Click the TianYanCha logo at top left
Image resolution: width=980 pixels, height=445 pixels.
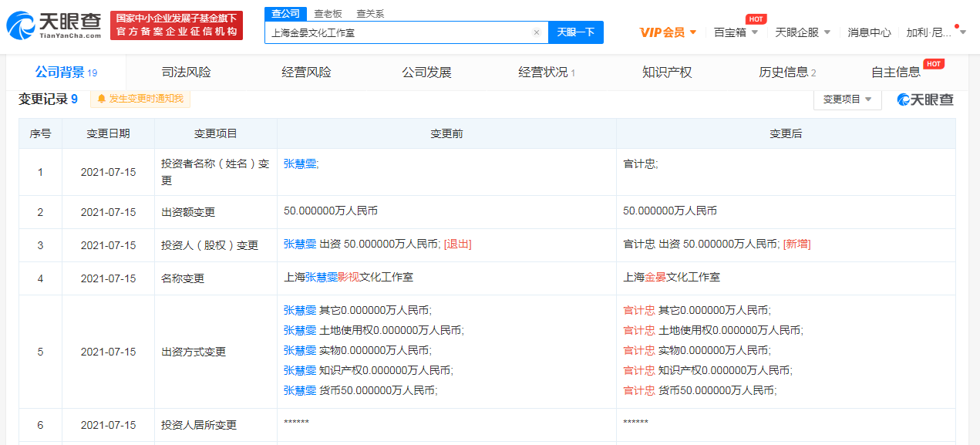[x=54, y=25]
